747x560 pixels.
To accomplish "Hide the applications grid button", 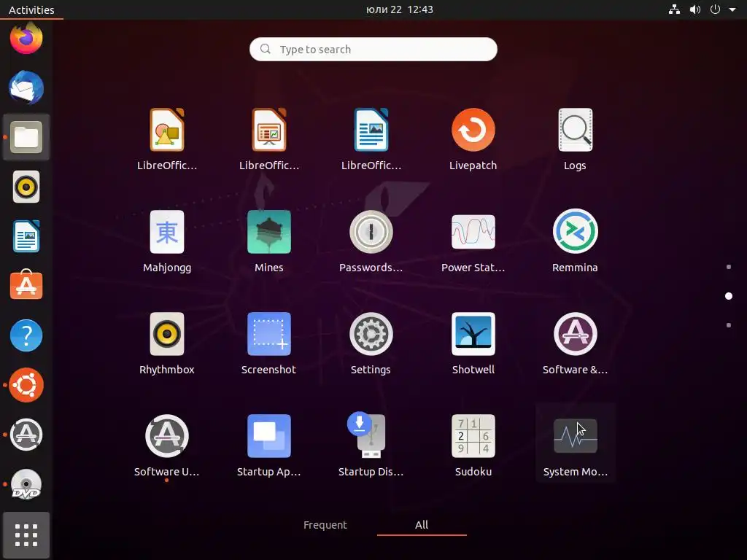I will [26, 534].
